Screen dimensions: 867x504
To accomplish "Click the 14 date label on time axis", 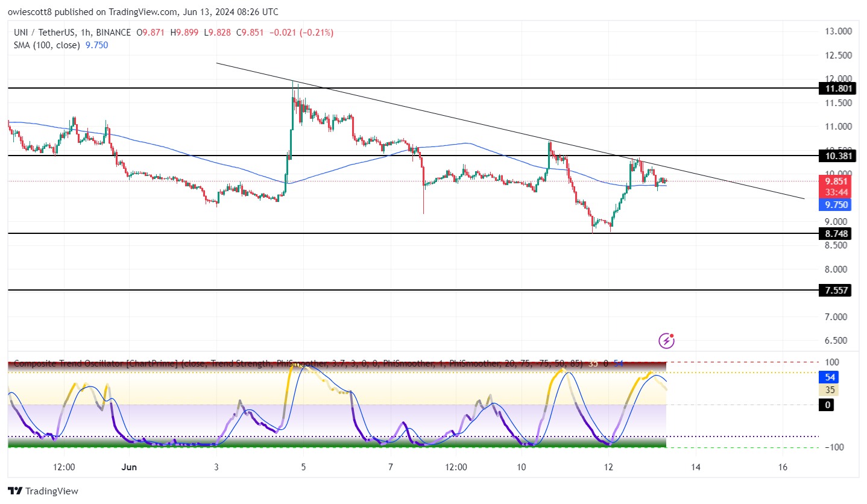I will 696,467.
